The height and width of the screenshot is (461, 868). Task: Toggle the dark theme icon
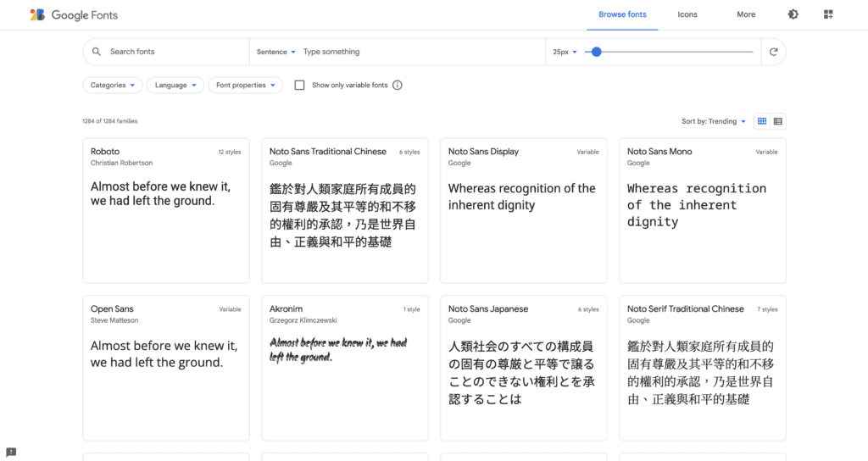(x=793, y=14)
